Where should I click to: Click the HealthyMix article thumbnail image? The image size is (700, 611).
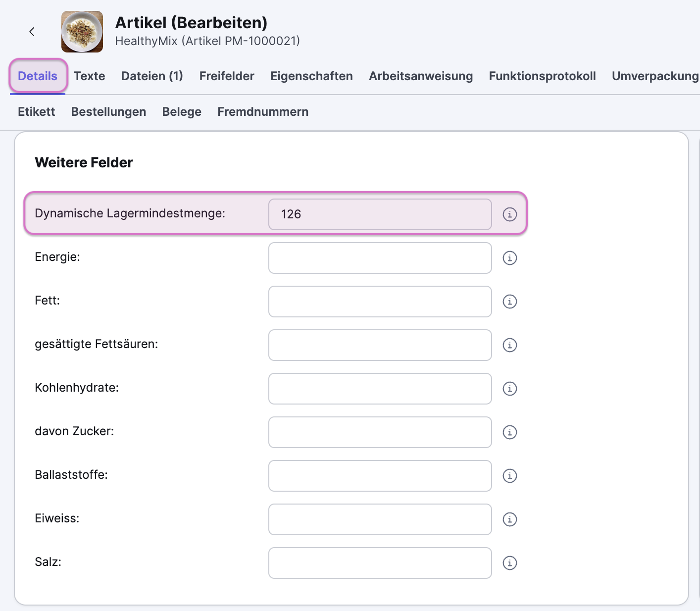click(82, 32)
